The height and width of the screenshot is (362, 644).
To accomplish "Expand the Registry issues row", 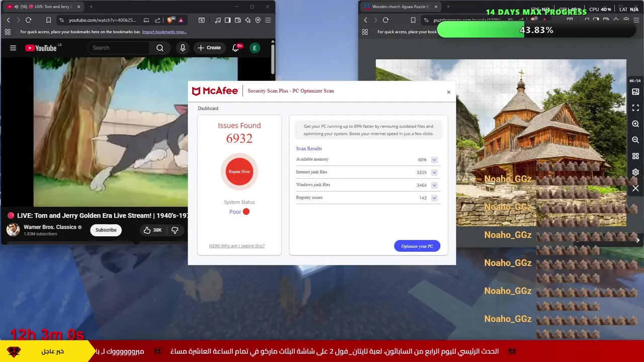I will click(434, 198).
